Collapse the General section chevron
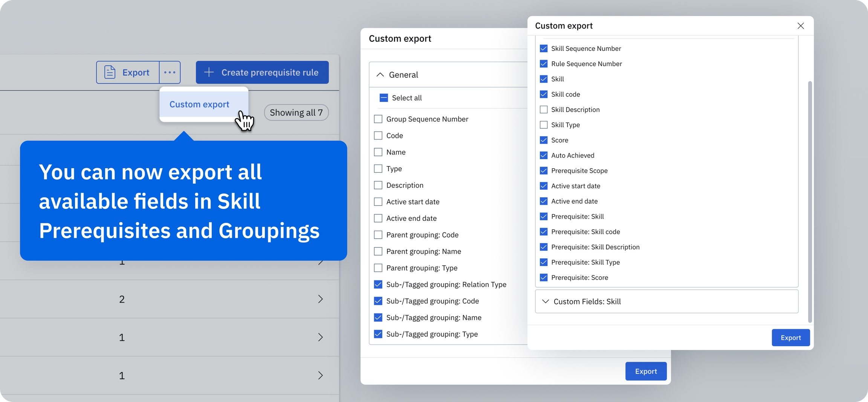This screenshot has height=402, width=868. (x=380, y=75)
